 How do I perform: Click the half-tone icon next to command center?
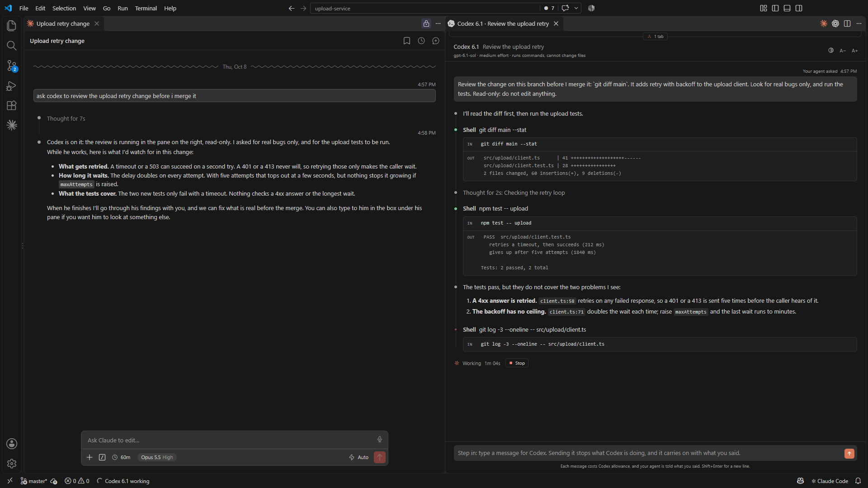(591, 8)
